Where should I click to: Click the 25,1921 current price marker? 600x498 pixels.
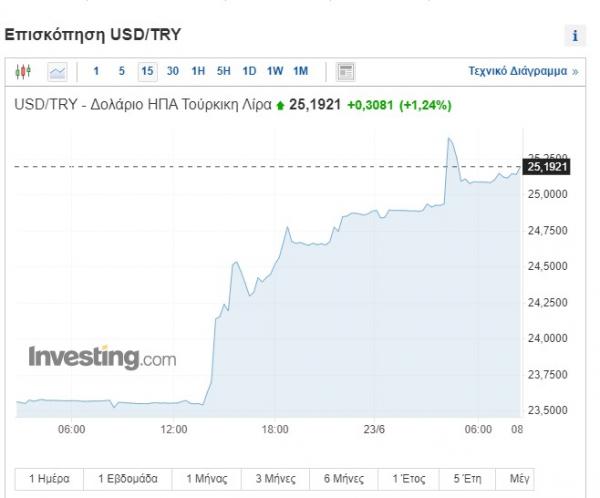[x=546, y=167]
